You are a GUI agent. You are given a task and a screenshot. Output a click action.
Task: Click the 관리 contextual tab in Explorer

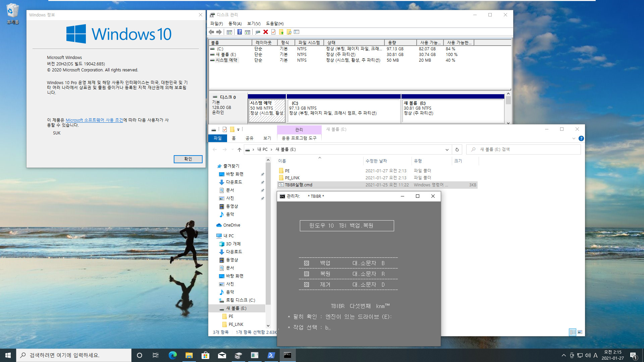tap(299, 130)
